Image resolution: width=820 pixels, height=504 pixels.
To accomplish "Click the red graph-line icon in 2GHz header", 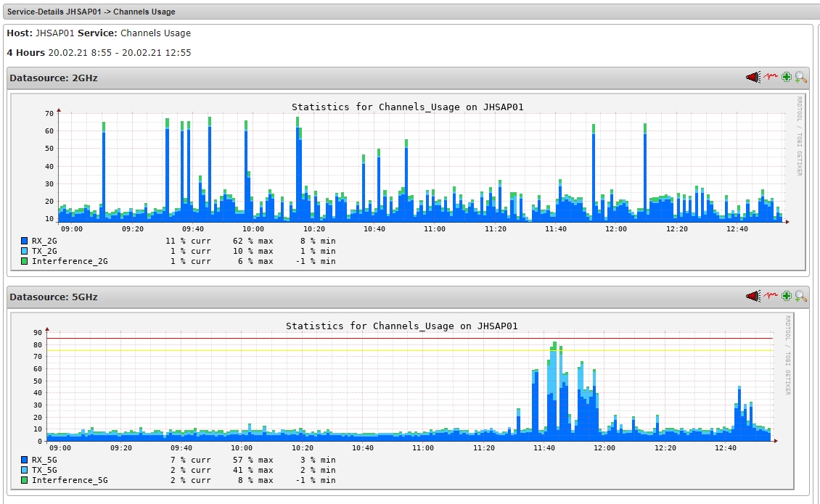I will 770,78.
